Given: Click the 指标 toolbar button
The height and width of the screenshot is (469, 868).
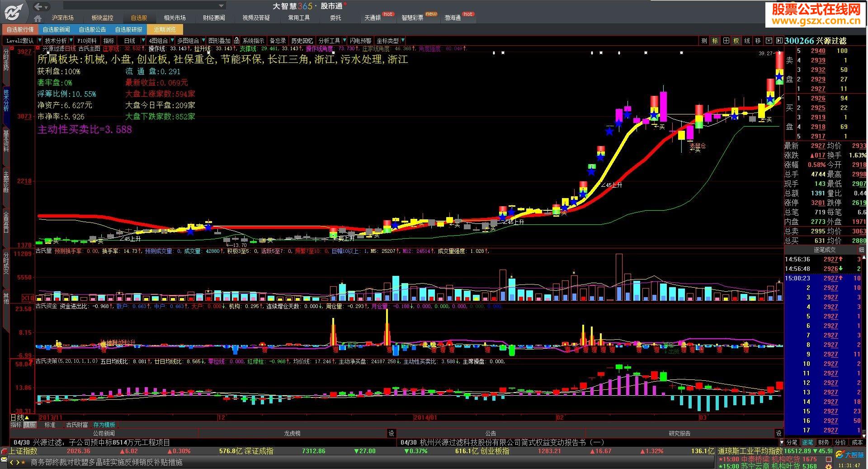Looking at the screenshot, I should [109, 41].
